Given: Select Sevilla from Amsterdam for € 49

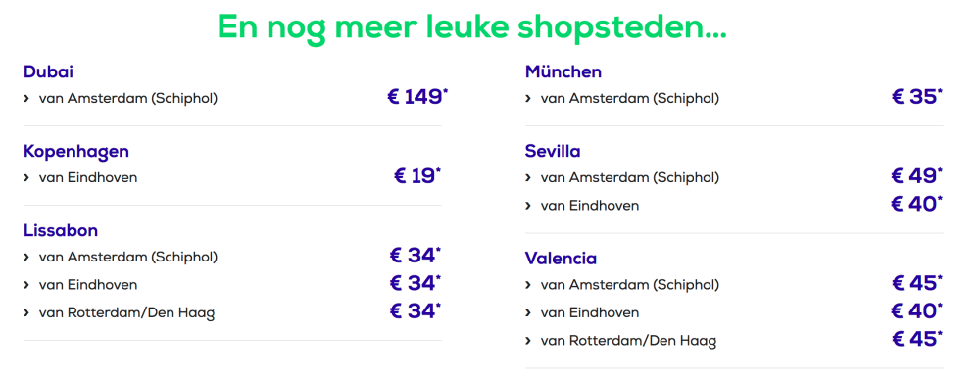Looking at the screenshot, I should pyautogui.click(x=917, y=177).
